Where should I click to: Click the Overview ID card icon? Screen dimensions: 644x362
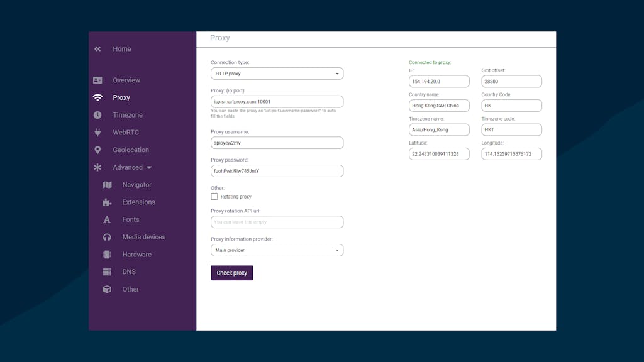[x=97, y=80]
